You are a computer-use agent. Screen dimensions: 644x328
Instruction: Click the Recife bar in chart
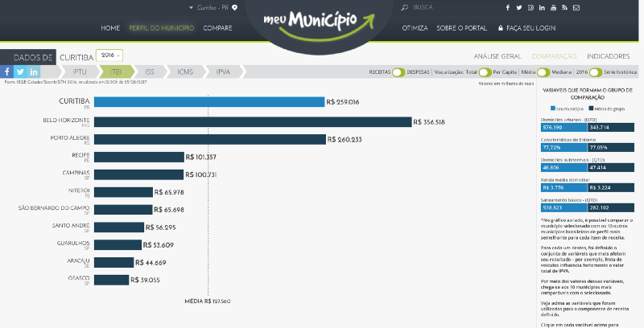(x=138, y=157)
